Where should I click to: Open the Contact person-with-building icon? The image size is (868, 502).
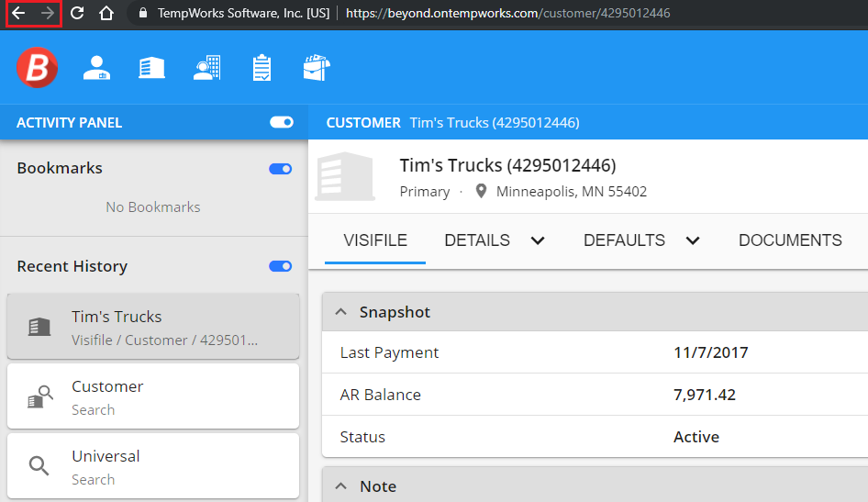(207, 68)
